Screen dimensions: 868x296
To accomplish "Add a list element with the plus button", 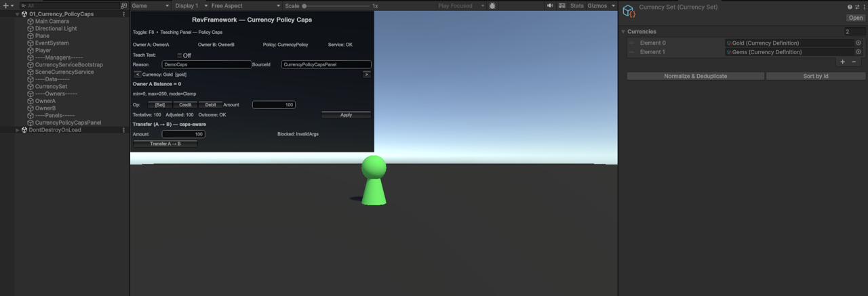I will click(x=843, y=62).
